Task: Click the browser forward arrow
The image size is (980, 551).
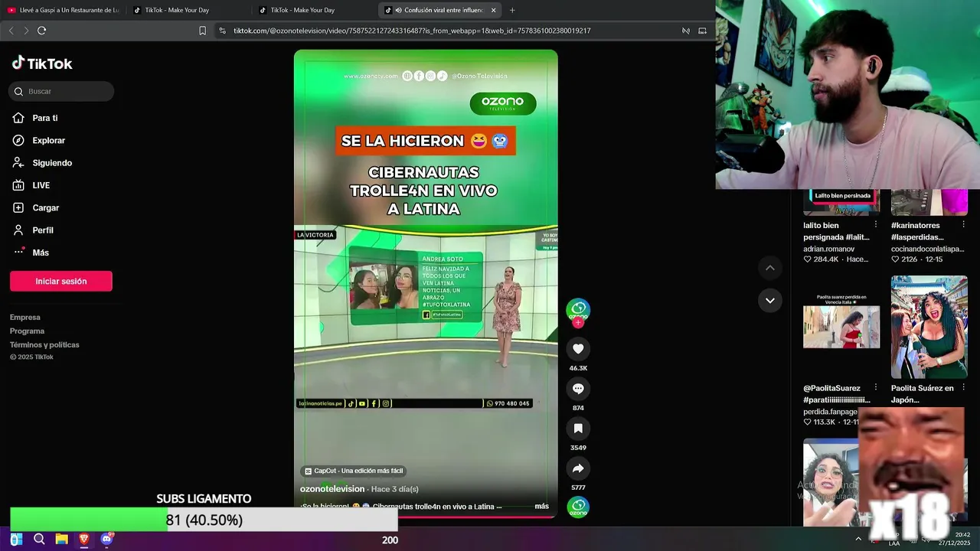Action: tap(26, 31)
